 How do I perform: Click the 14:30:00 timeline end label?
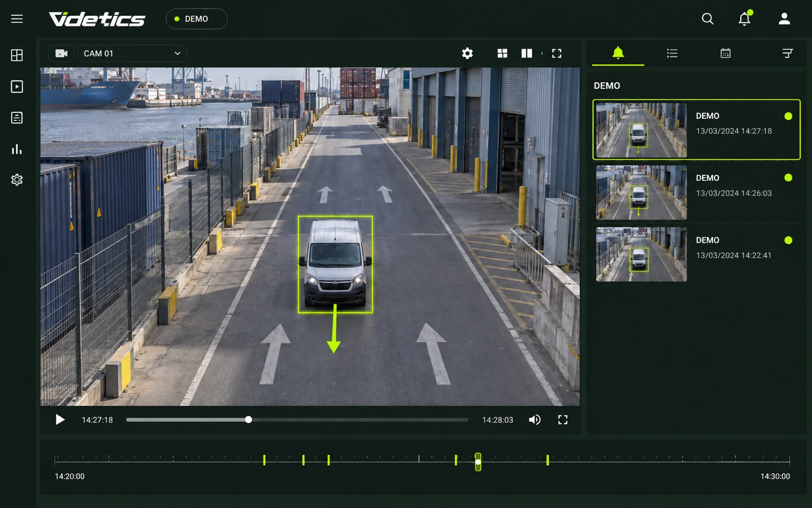tap(775, 476)
